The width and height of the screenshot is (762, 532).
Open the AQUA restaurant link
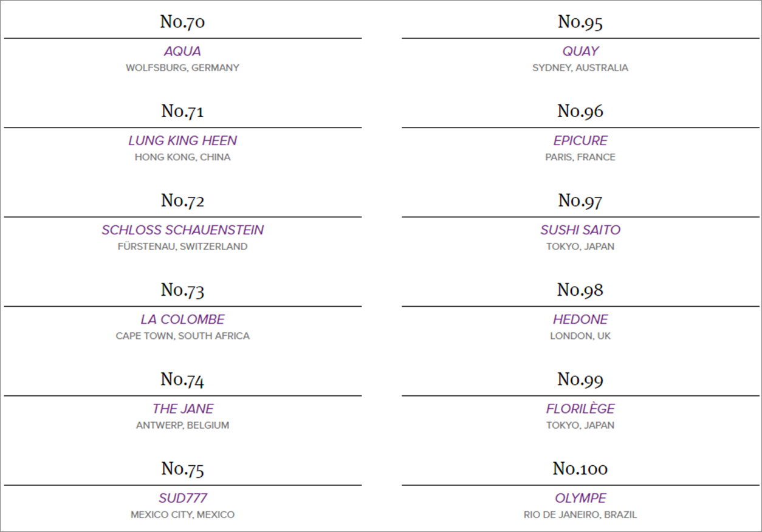(x=182, y=52)
